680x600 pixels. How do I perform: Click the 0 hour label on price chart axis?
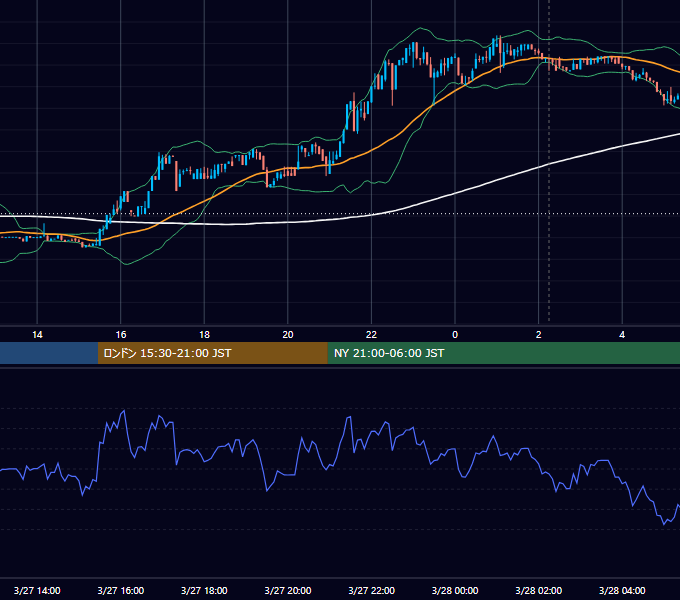(x=455, y=335)
